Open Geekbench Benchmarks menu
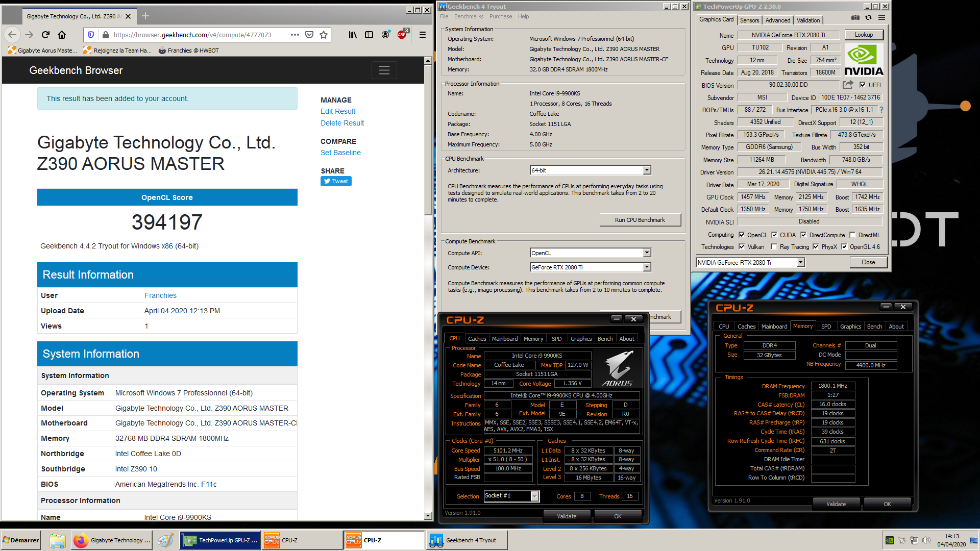 click(469, 16)
